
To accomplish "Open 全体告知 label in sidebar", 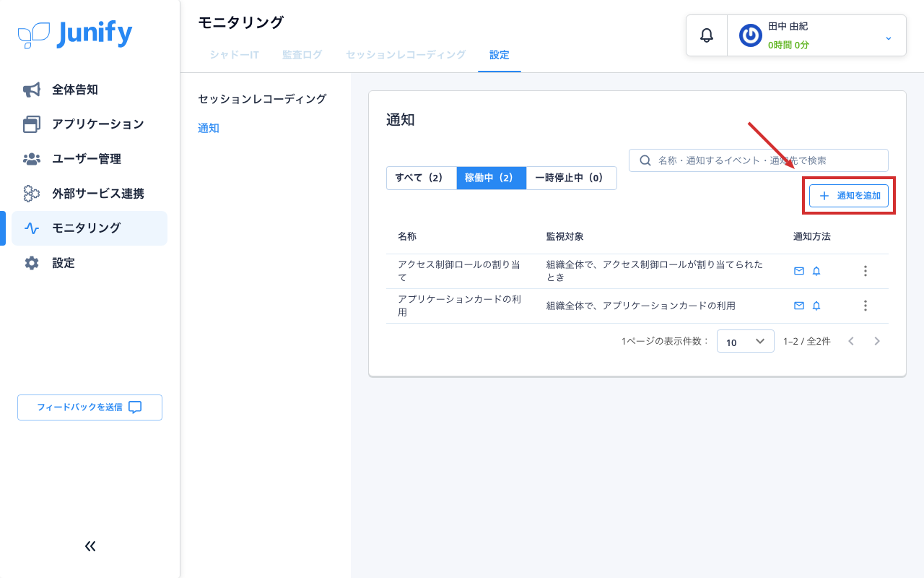I will pyautogui.click(x=75, y=90).
